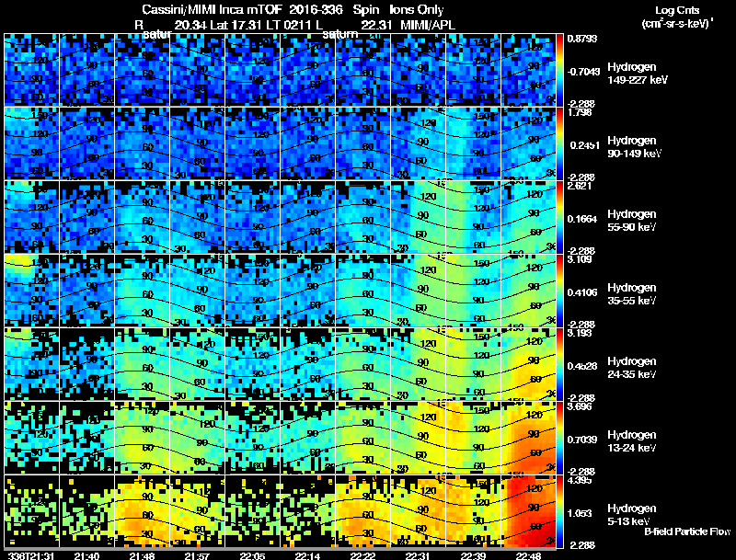
Task: Click the 'Hydrogen 5-13 keV' row label
Action: click(x=632, y=515)
